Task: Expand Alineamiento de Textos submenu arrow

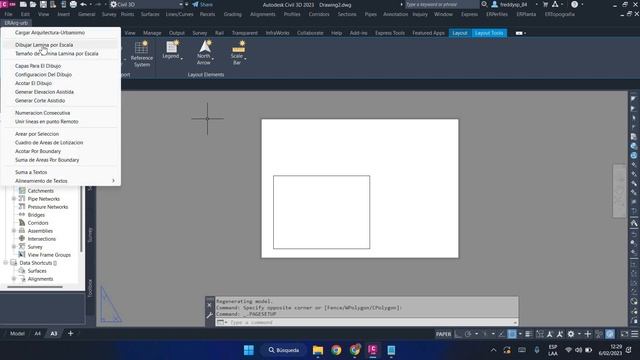Action: (x=113, y=181)
